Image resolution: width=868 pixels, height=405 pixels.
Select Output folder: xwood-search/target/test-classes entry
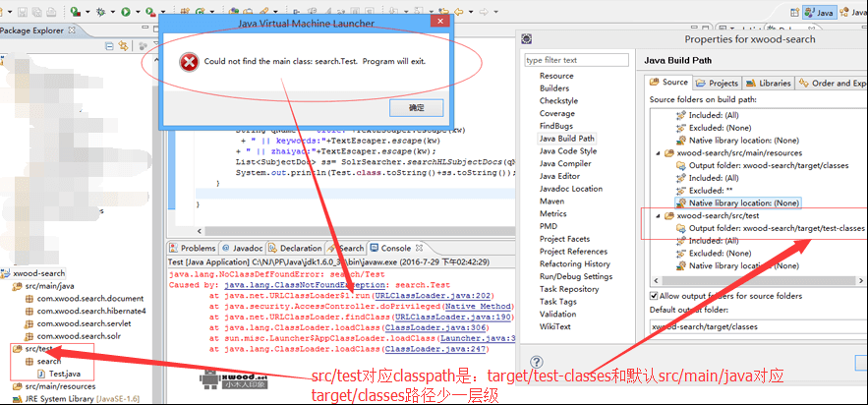click(x=771, y=228)
